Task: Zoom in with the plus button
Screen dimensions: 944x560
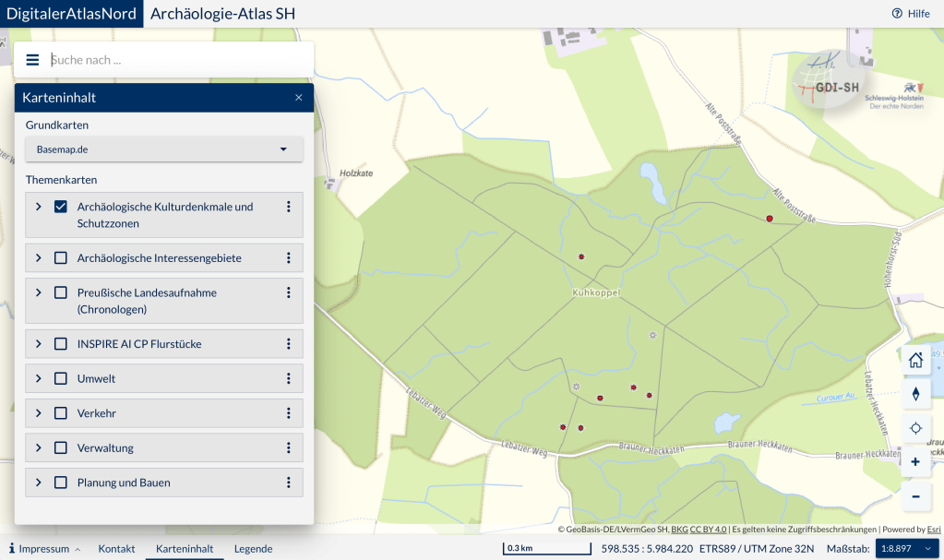Action: (x=915, y=461)
